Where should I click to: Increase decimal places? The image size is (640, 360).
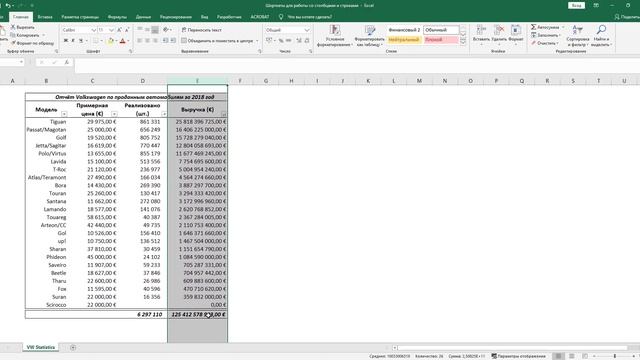[x=299, y=40]
